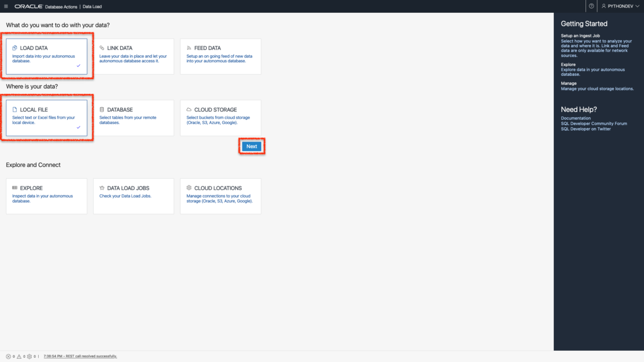Open the EXPLORE card
644x362 pixels.
tap(46, 196)
